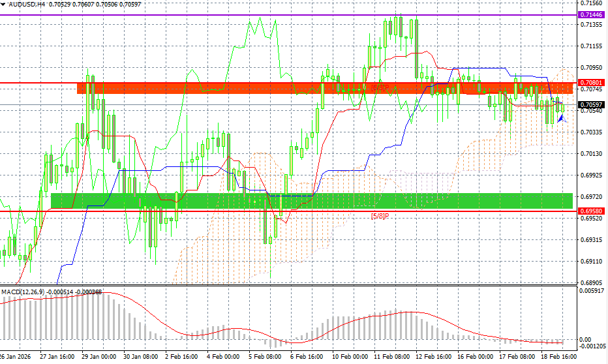
Task: Click the blue arrow marker below the latest candle
Action: point(562,119)
